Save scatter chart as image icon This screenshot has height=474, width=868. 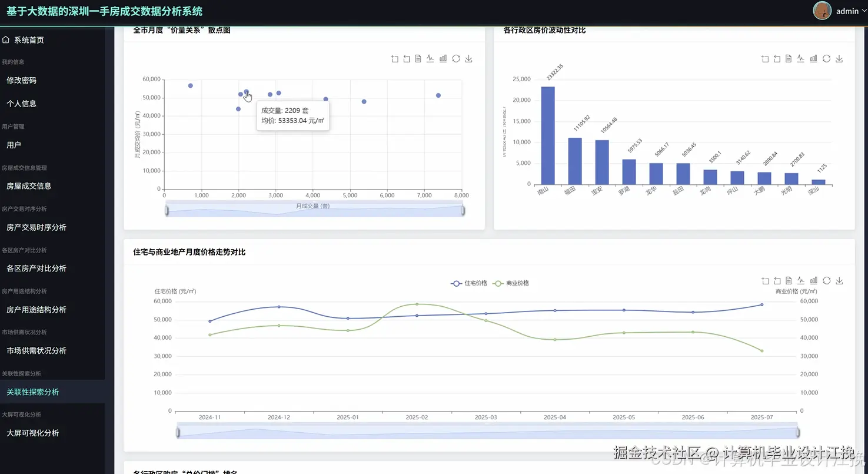click(469, 59)
